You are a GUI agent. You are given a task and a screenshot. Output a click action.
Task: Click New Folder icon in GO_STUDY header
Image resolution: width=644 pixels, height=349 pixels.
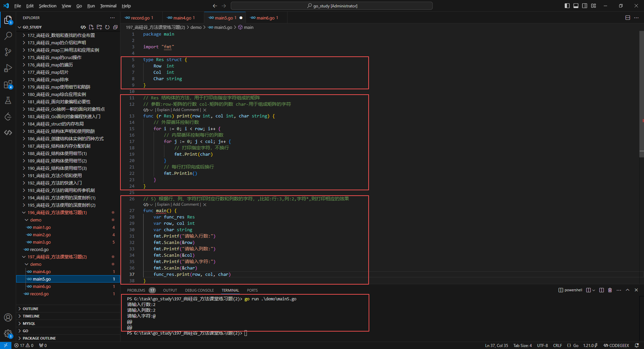(99, 27)
